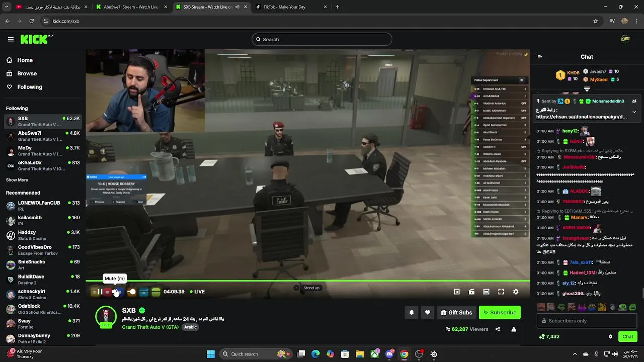Enter fullscreen video mode
644x362 pixels.
(501, 292)
